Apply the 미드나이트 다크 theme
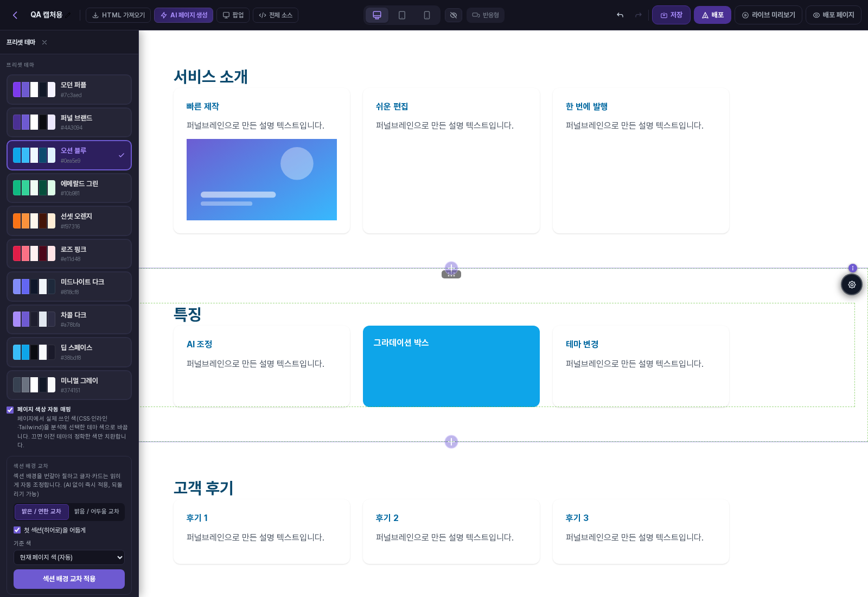 [x=69, y=287]
